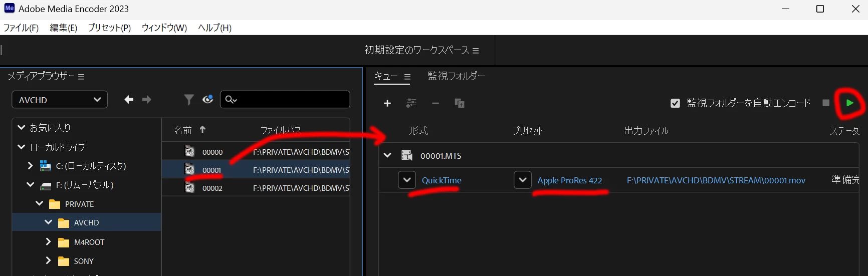Image resolution: width=868 pixels, height=276 pixels.
Task: Collapse the PRIVATE folder node
Action: pyautogui.click(x=39, y=203)
